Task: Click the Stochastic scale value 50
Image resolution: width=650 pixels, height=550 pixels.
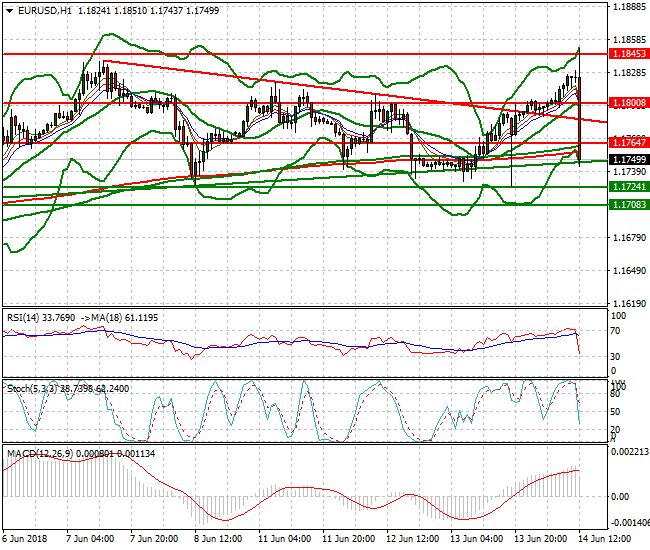Action: tap(616, 412)
